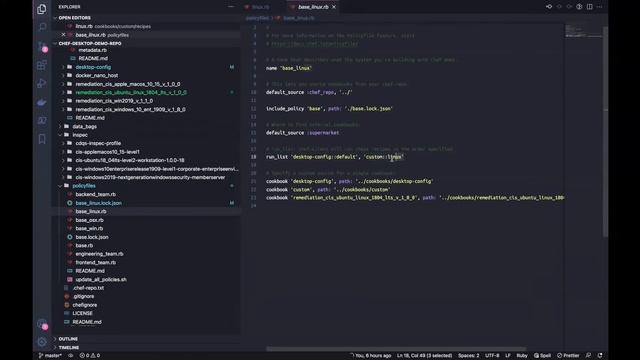Expand cis-applemacos10_15-level1 folder
Screen dimensions: 640x360
pos(107,152)
